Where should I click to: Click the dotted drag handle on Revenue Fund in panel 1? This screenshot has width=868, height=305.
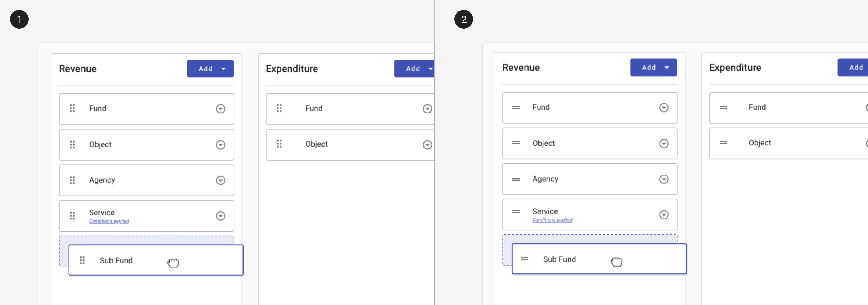(72, 108)
